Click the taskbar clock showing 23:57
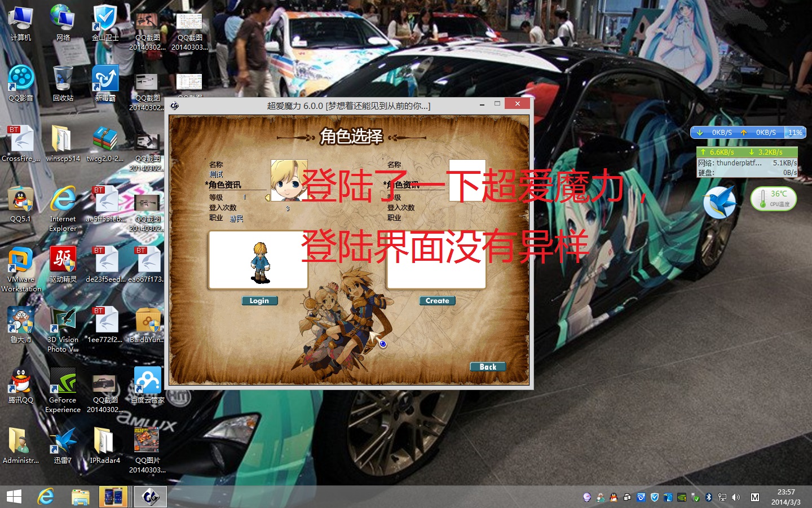The height and width of the screenshot is (508, 812). tap(785, 497)
